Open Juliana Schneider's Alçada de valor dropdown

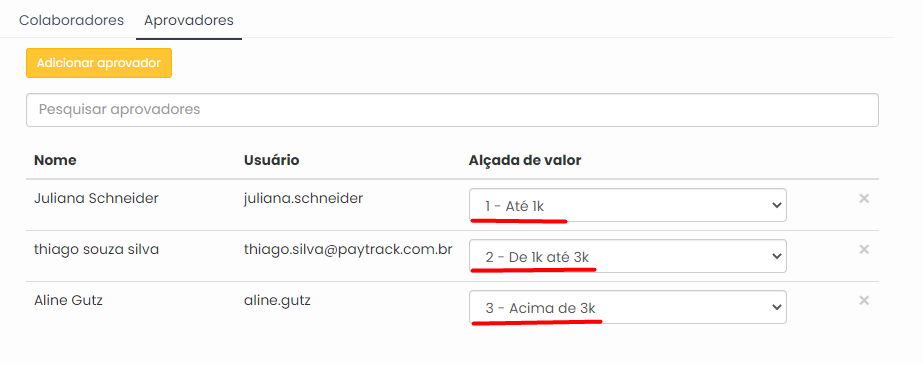point(627,205)
